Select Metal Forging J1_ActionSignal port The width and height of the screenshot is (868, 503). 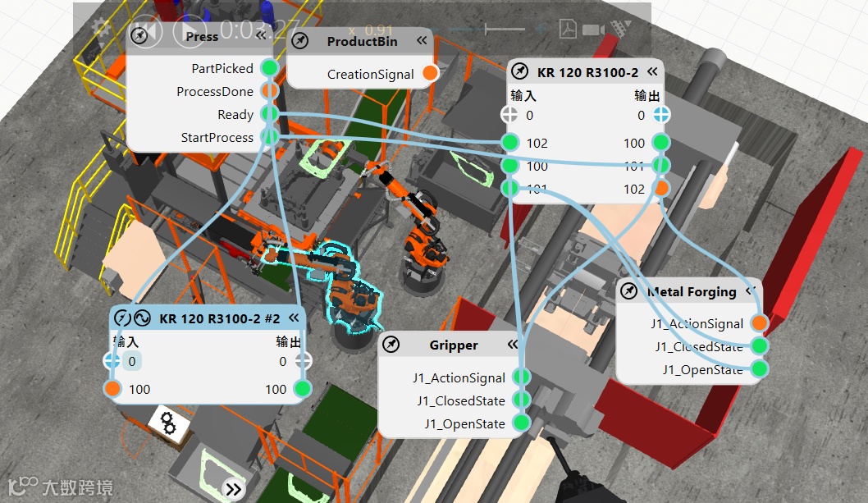pos(760,323)
